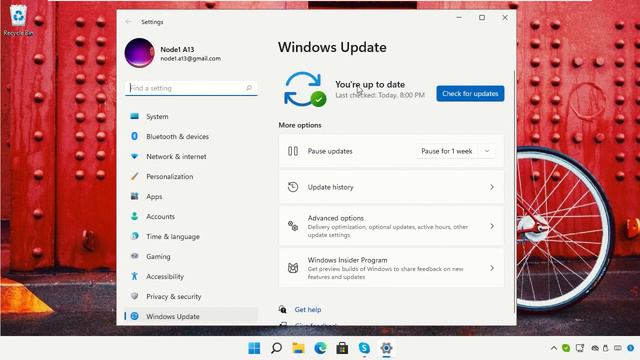
Task: Open taskbar Search
Action: tap(276, 348)
